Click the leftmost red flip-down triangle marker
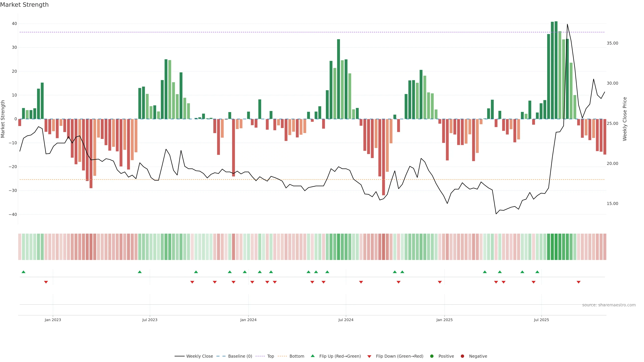The image size is (644, 362). (x=46, y=282)
